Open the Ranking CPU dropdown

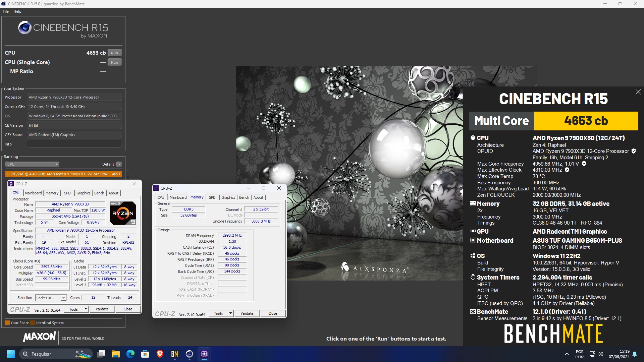coord(32,164)
